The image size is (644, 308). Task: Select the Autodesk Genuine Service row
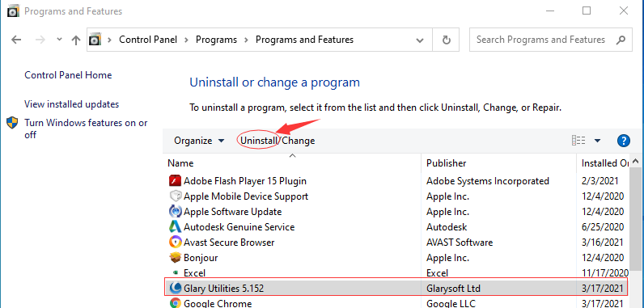tap(396, 227)
